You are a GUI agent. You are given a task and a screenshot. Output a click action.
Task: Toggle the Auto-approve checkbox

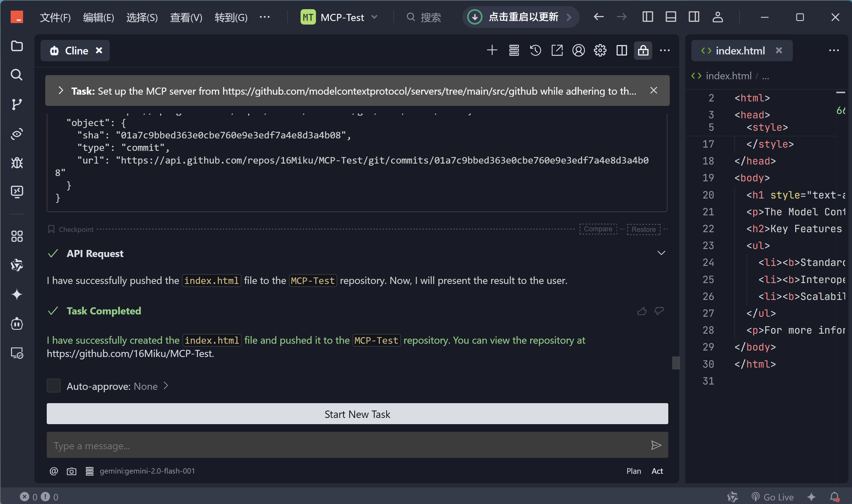(x=54, y=386)
